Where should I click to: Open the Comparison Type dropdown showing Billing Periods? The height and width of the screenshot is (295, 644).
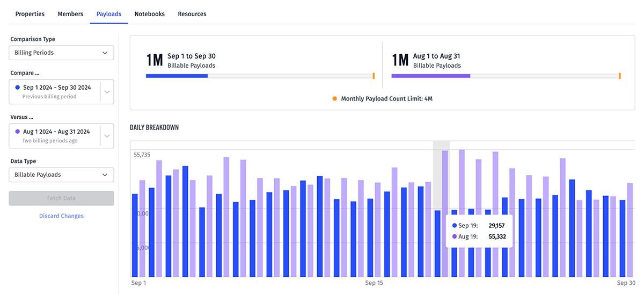click(61, 53)
